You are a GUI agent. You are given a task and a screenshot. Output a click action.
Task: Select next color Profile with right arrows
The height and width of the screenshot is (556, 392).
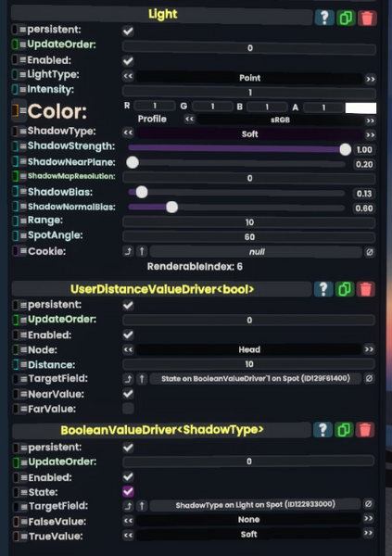coord(371,120)
